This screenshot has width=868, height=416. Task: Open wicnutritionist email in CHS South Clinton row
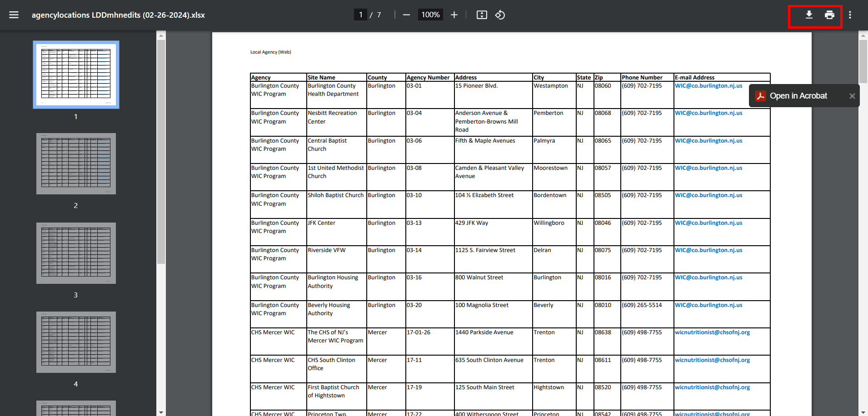pos(712,360)
